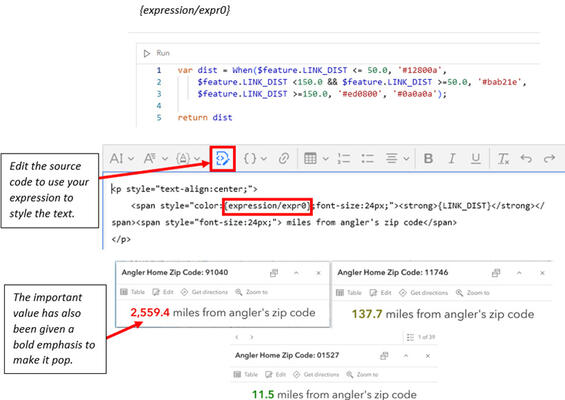Click the undo arrow
The image size is (565, 400).
coord(526,159)
